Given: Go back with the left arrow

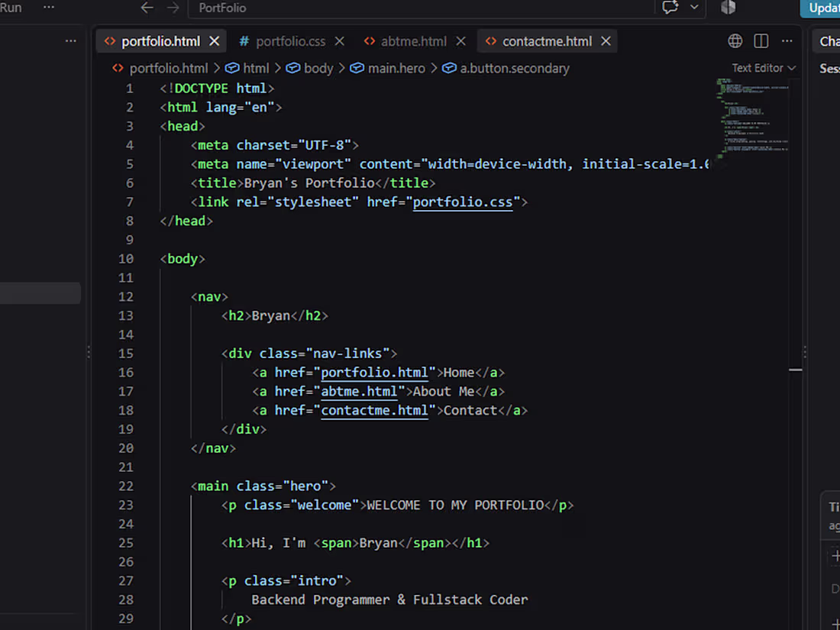Looking at the screenshot, I should (x=147, y=8).
